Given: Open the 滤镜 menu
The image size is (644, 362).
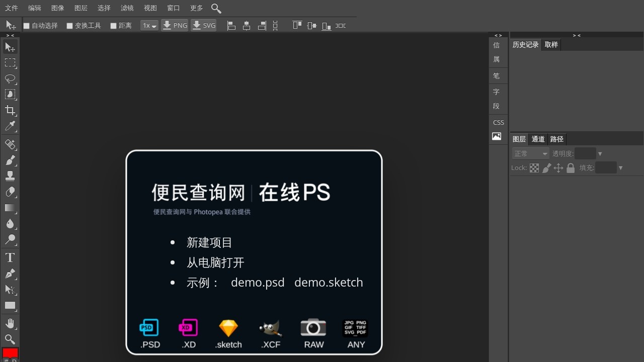Looking at the screenshot, I should [x=127, y=8].
